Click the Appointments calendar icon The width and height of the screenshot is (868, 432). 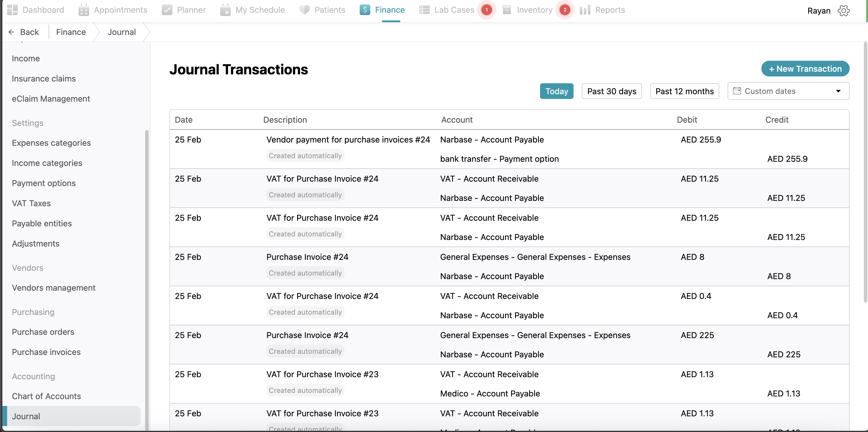pos(84,10)
